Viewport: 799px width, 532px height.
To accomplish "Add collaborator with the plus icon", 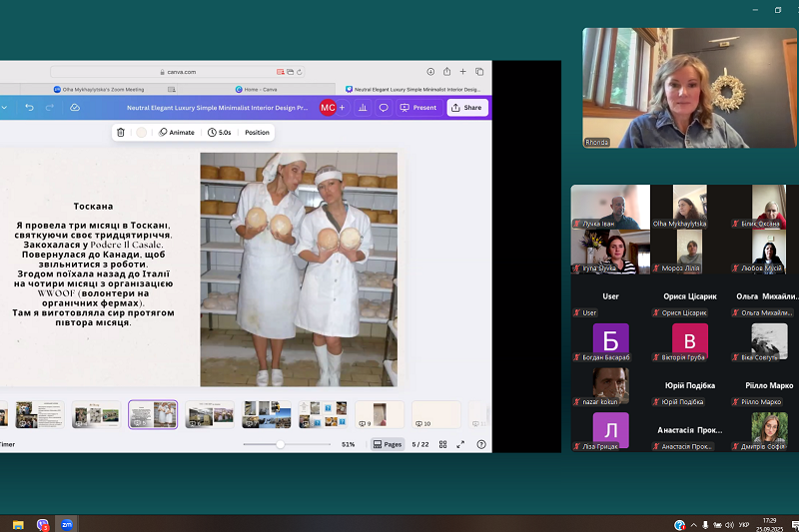I will (x=343, y=107).
